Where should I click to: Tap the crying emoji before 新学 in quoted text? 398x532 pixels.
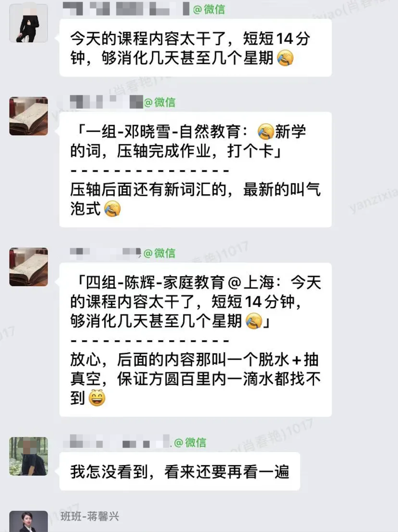point(265,132)
